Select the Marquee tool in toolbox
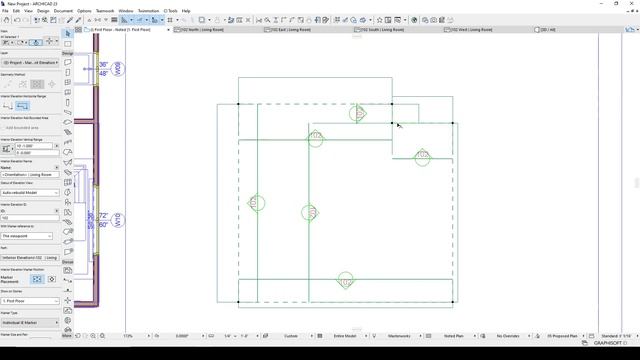The height and width of the screenshot is (360, 640). pos(68,44)
